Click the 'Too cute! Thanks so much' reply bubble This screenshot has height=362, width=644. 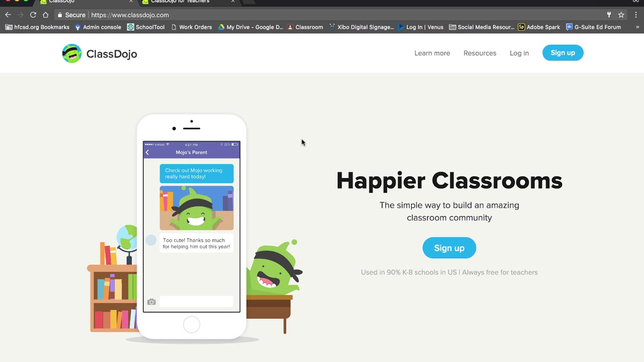pos(197,243)
